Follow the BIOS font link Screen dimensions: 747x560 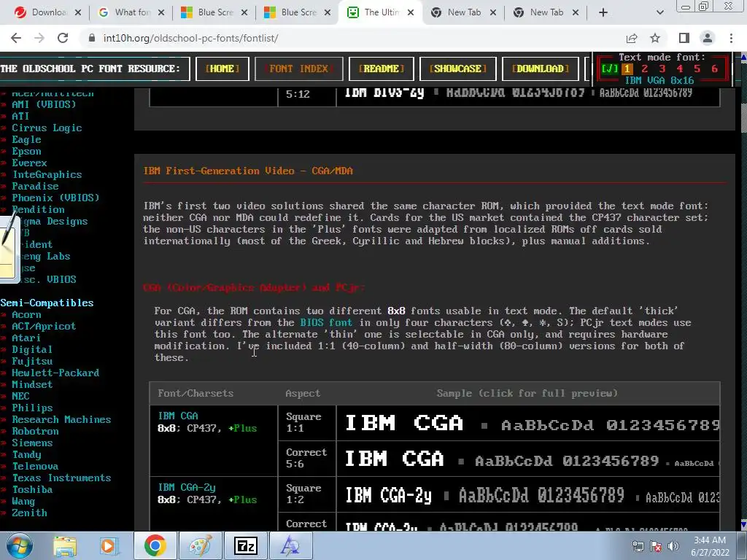(326, 322)
